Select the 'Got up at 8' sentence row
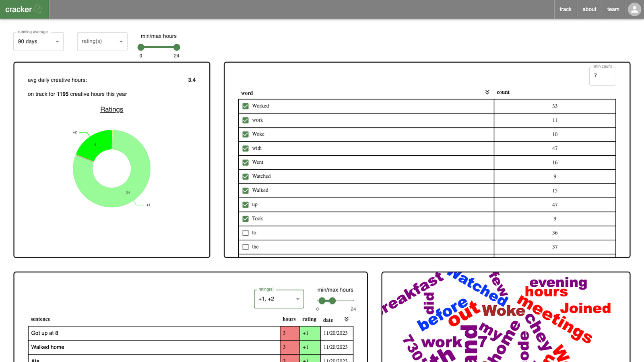Viewport: 644px width, 362px height. click(x=154, y=333)
